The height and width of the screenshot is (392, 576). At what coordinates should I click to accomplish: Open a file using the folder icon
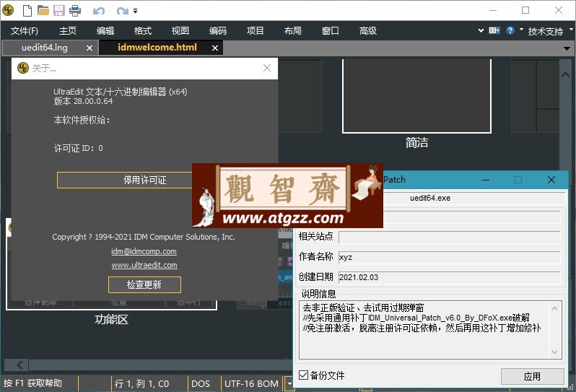[43, 11]
